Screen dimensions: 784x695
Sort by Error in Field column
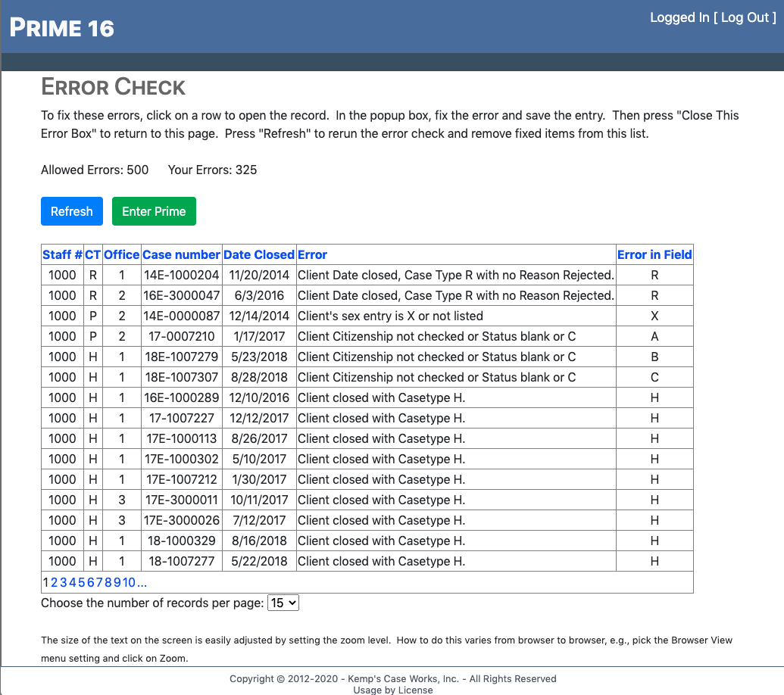654,254
